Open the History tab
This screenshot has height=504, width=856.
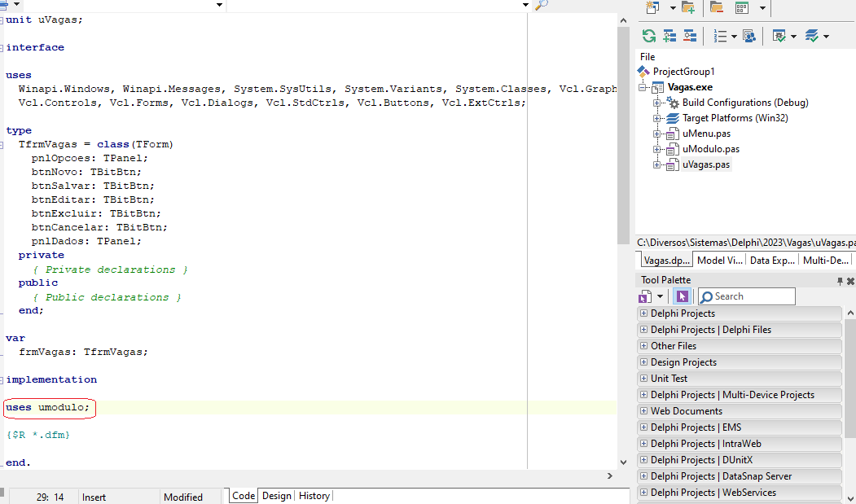314,496
